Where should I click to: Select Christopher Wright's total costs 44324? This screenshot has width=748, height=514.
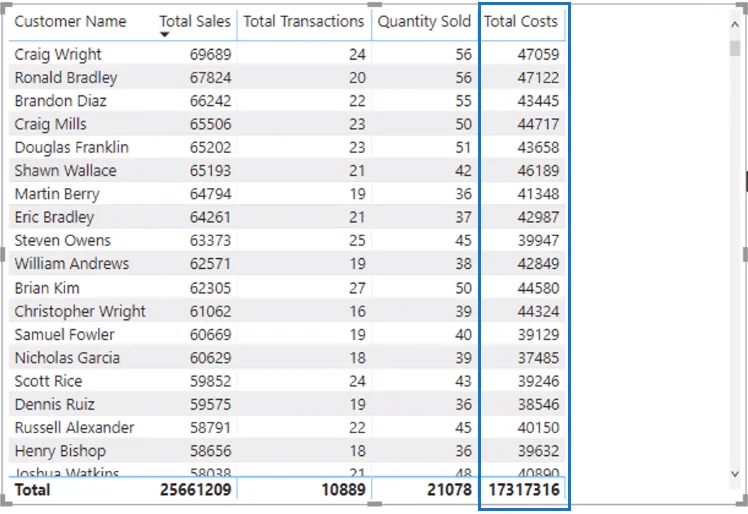click(538, 312)
